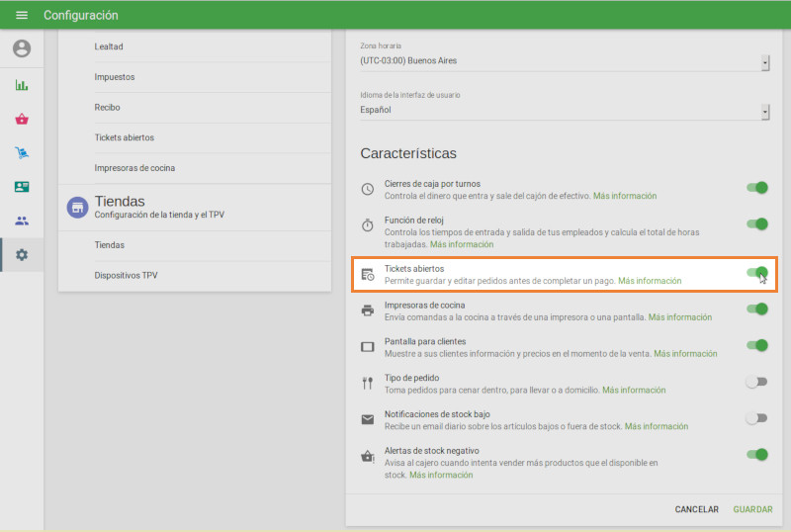Open the interface language dropdown showing Español

coord(565,111)
